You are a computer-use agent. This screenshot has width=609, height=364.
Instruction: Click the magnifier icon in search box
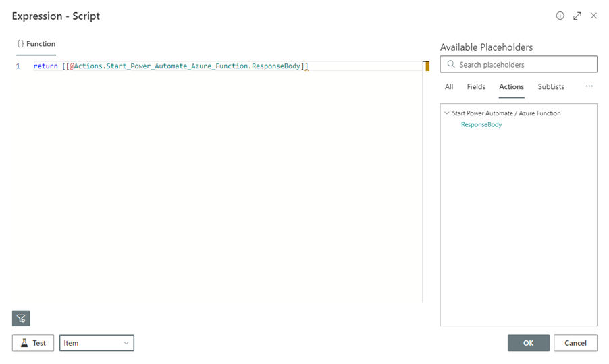[x=450, y=64]
